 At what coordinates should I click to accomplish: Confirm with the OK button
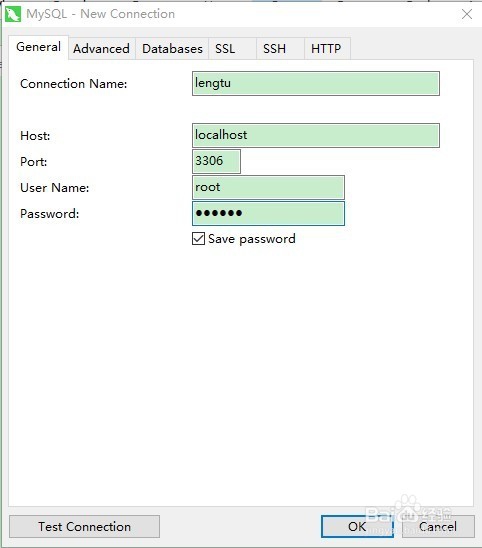point(357,526)
